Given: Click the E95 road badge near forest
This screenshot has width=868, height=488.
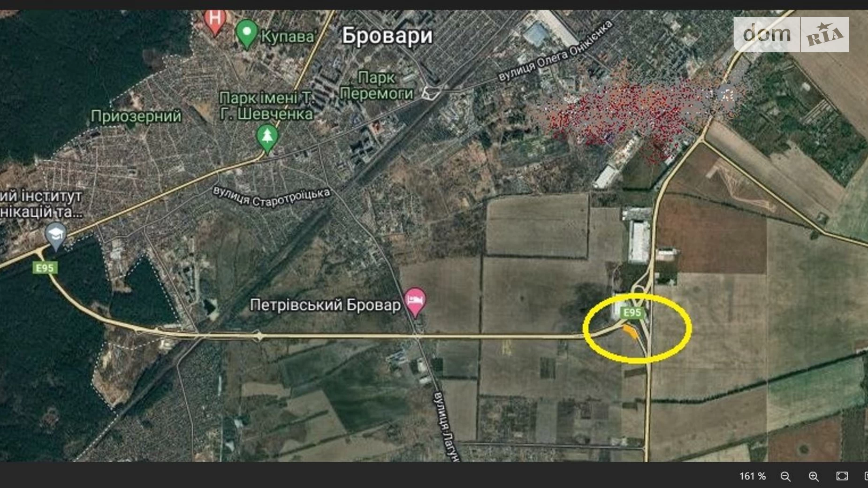Looking at the screenshot, I should click(45, 268).
